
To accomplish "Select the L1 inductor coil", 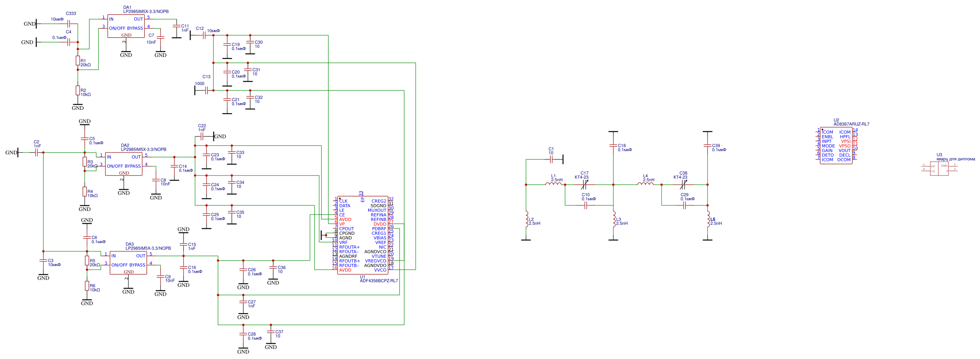I will tap(553, 184).
